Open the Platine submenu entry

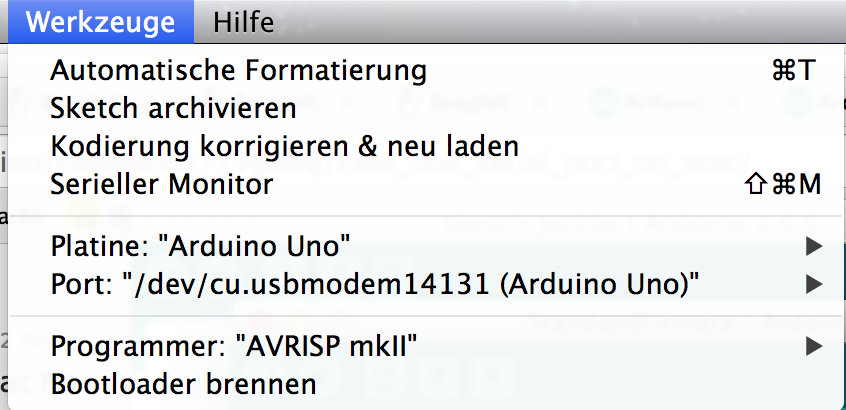pyautogui.click(x=200, y=246)
